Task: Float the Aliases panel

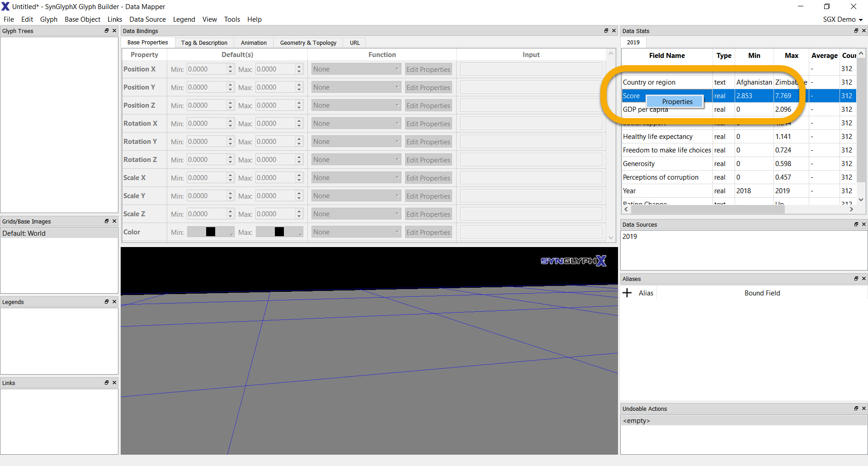Action: (856, 279)
